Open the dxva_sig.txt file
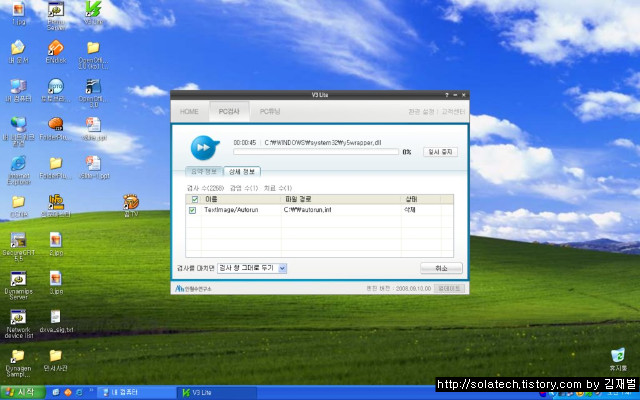This screenshot has width=640, height=400. pos(56,321)
